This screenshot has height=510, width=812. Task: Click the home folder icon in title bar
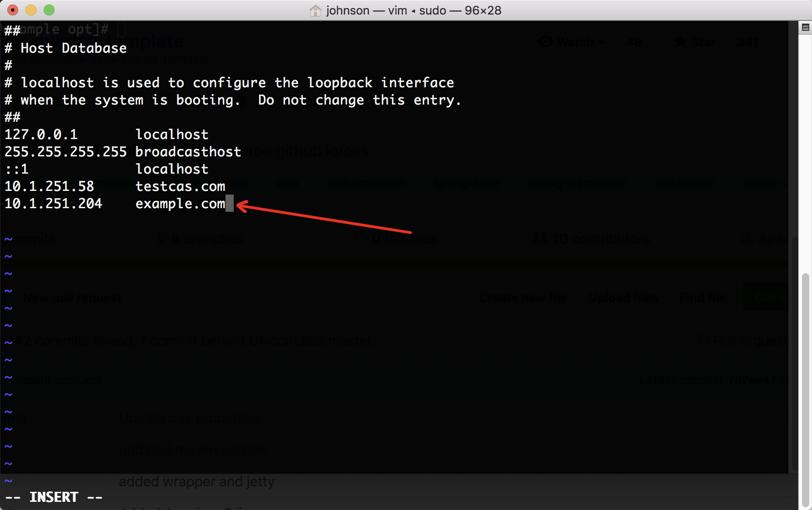pyautogui.click(x=315, y=10)
